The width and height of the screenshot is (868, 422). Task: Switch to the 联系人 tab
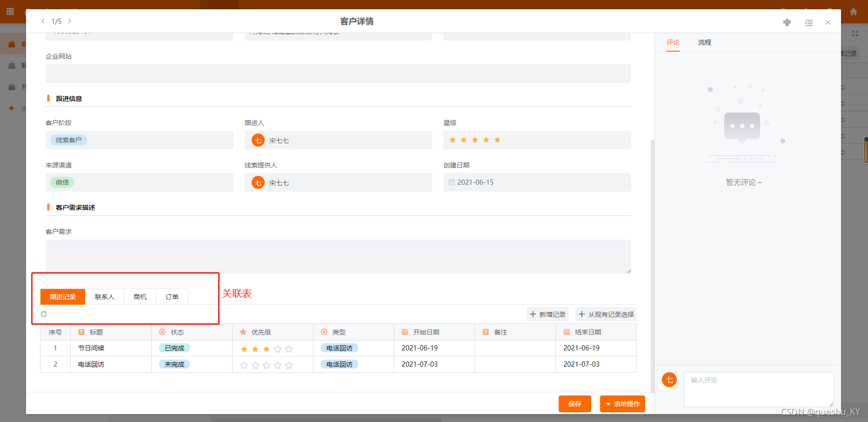pos(104,296)
